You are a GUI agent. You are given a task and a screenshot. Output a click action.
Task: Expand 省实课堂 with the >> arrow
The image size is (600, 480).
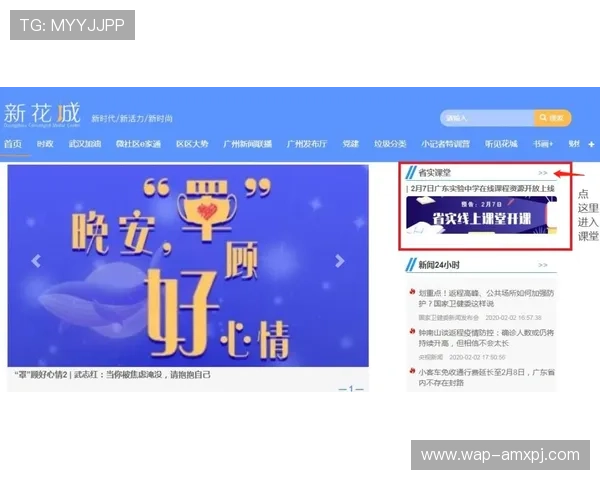[543, 173]
